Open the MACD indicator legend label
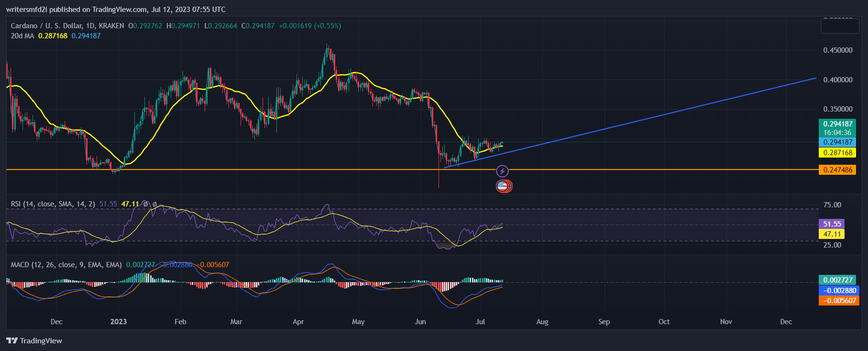This screenshot has height=351, width=868. tap(66, 265)
